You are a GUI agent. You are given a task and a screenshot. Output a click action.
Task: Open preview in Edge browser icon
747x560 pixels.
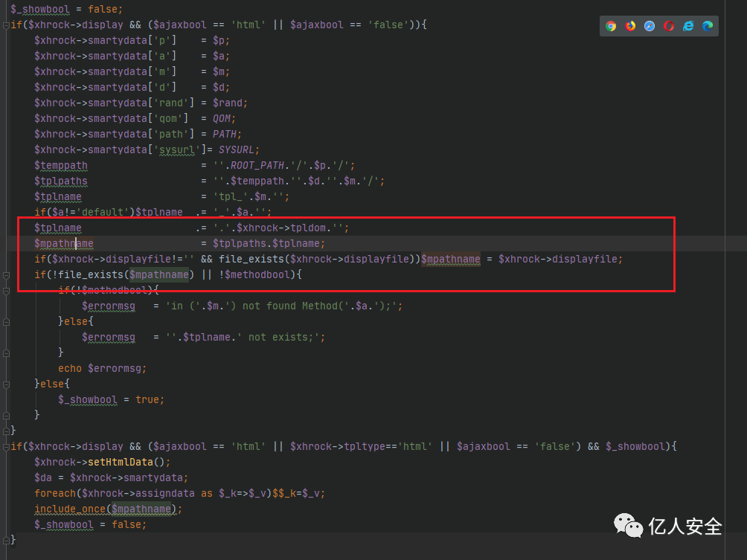point(708,26)
